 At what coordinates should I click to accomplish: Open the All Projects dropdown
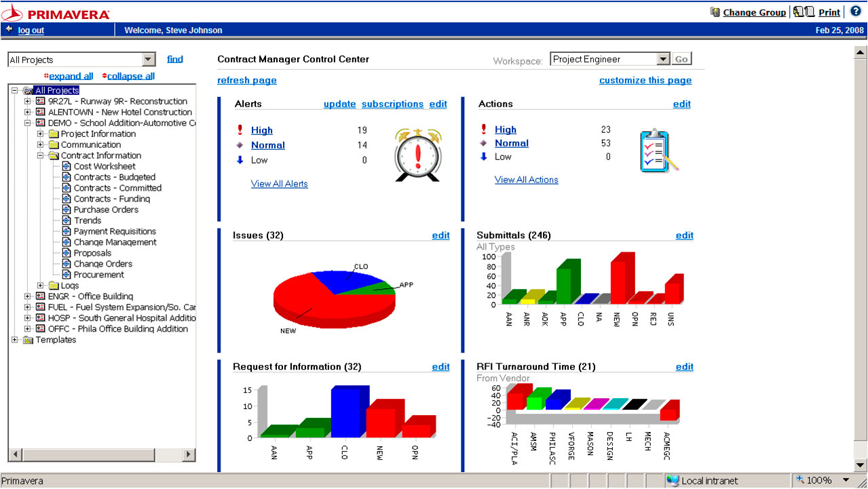coord(149,60)
